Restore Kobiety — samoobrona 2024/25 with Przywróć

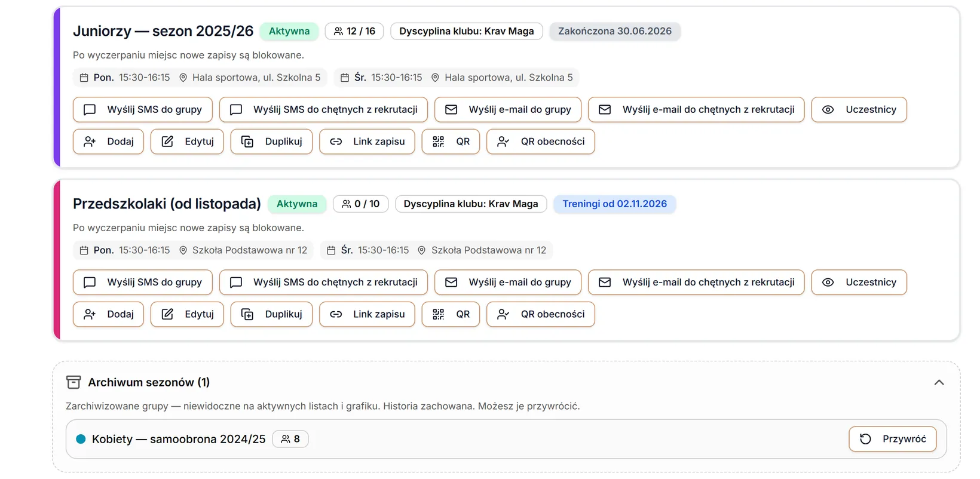[x=893, y=439]
